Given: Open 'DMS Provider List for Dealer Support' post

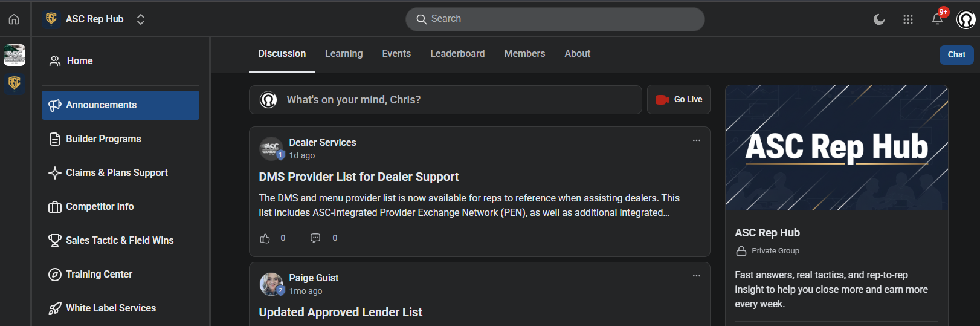Looking at the screenshot, I should tap(359, 177).
